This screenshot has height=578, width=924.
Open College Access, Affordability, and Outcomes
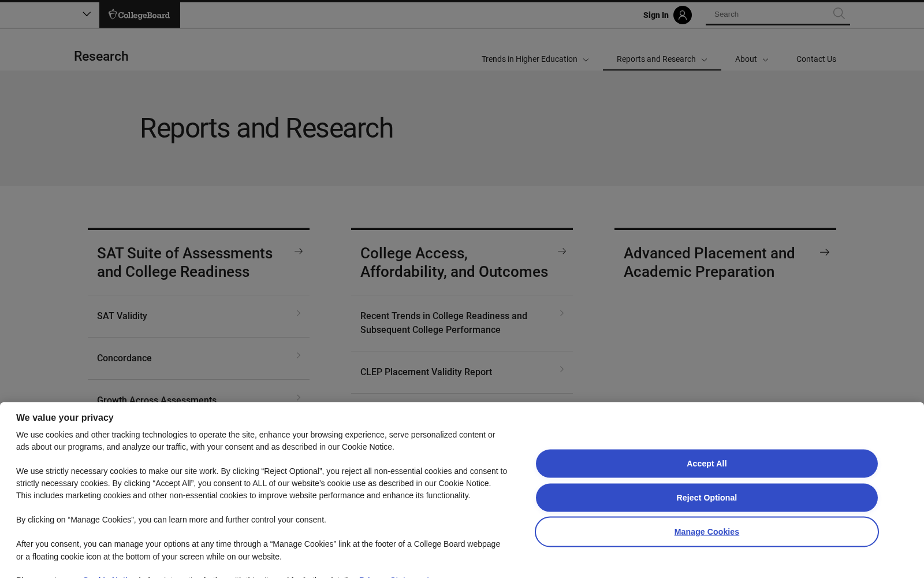(x=454, y=262)
